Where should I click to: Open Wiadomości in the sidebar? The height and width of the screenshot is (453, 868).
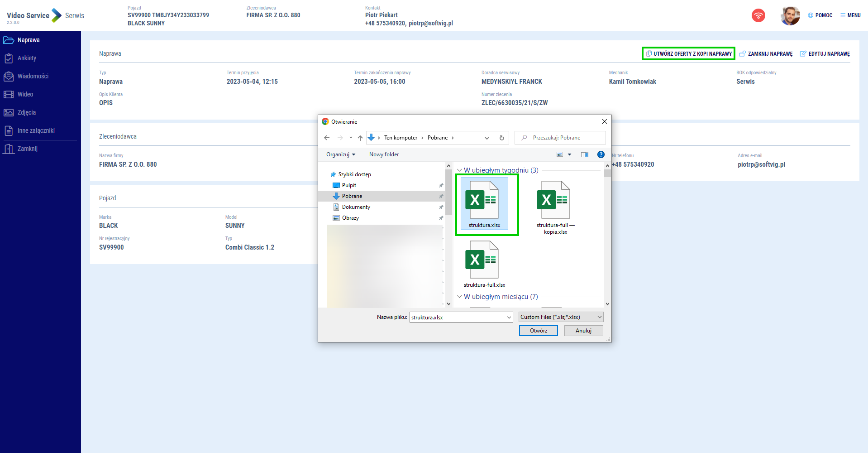coord(33,76)
